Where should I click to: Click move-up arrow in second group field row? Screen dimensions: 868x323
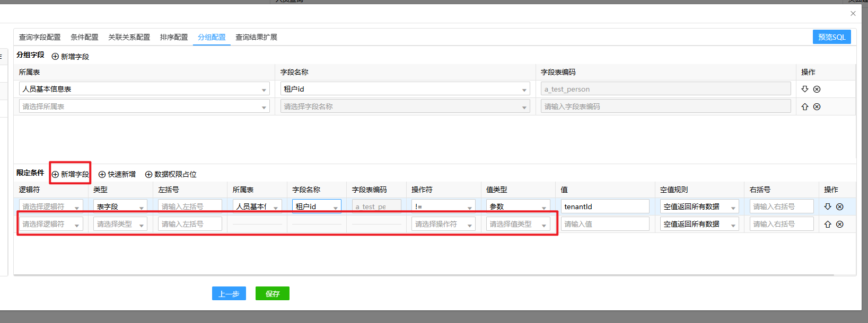pos(804,106)
